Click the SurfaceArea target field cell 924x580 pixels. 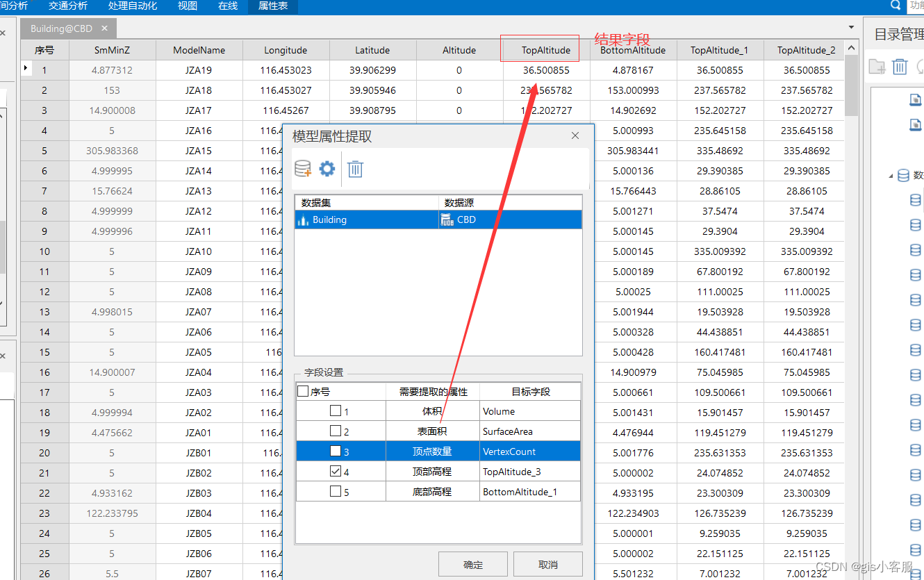click(x=530, y=431)
